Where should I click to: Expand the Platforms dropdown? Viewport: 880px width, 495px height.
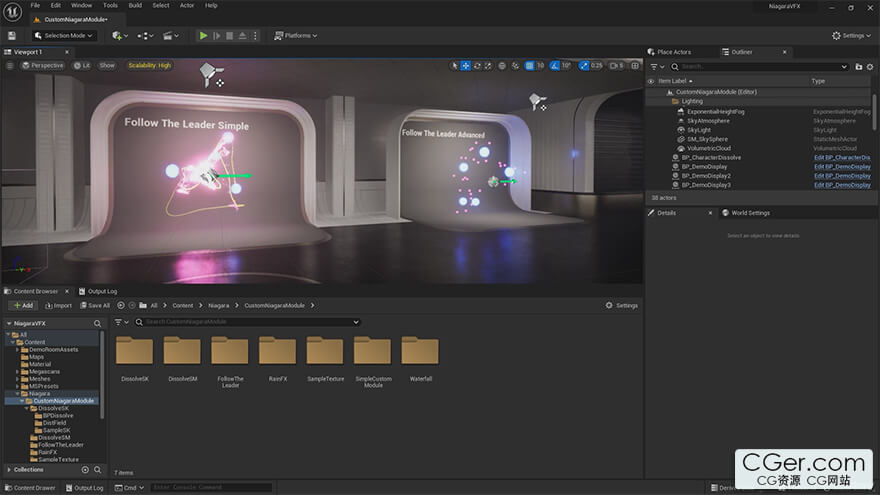(x=295, y=35)
